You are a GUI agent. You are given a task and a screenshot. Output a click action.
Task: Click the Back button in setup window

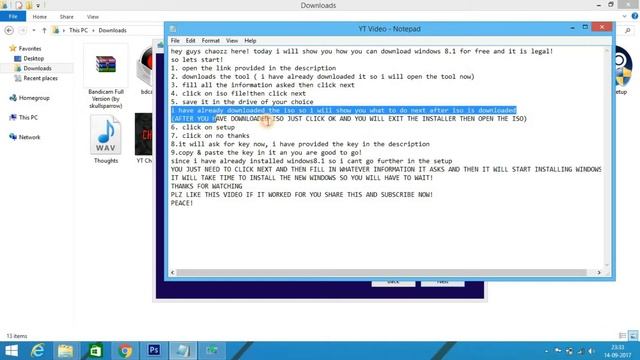pyautogui.click(x=393, y=282)
